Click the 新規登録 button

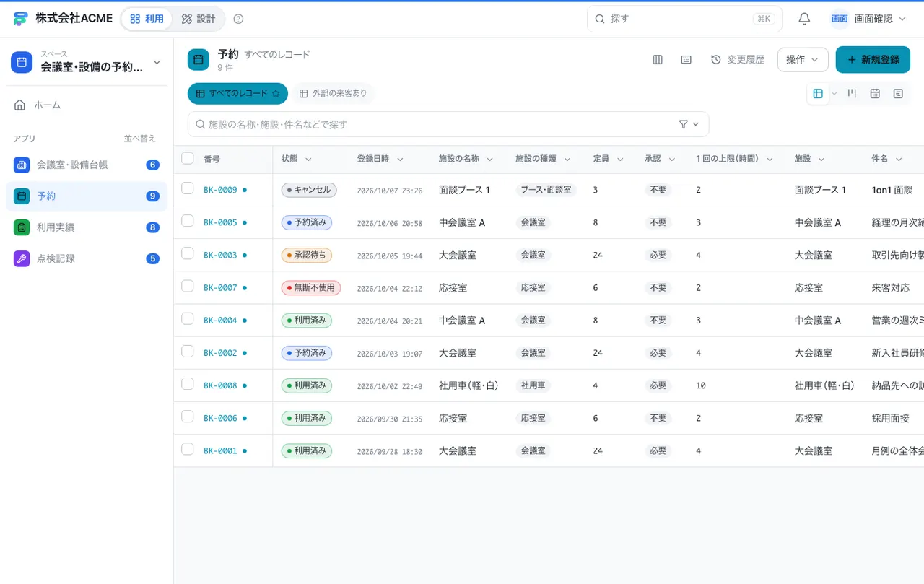coord(873,60)
